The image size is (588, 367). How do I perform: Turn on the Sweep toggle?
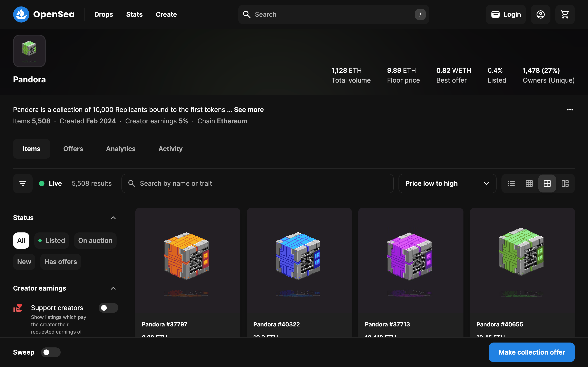click(51, 352)
